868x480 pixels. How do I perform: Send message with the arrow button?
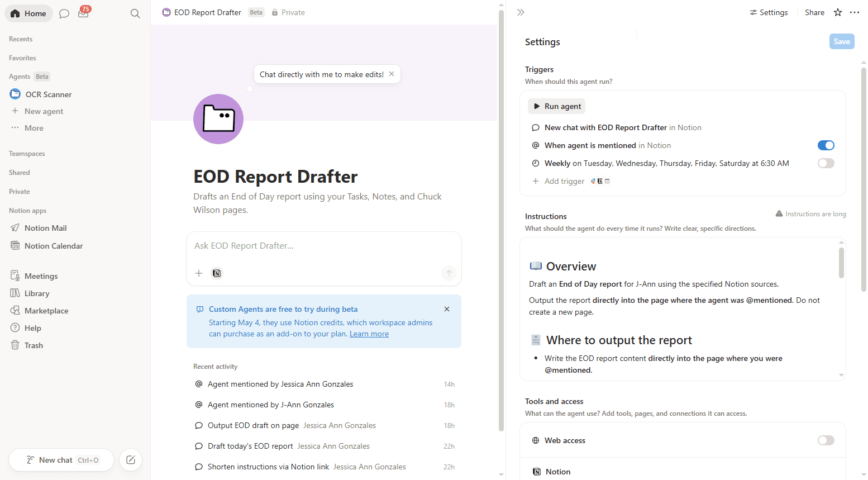point(449,273)
